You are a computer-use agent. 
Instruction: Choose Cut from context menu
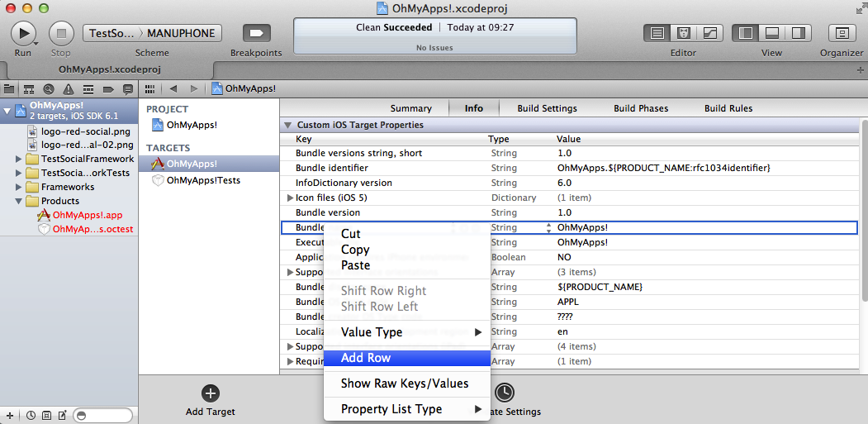click(407, 235)
